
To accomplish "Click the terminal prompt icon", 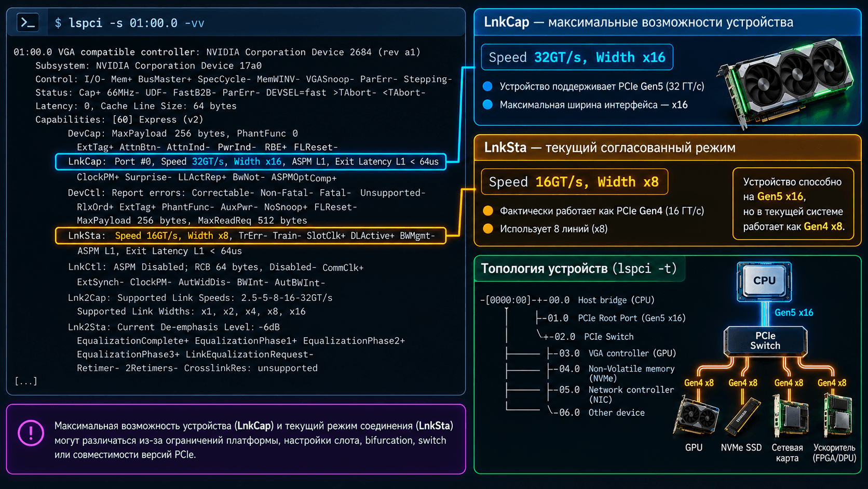I will click(x=28, y=23).
